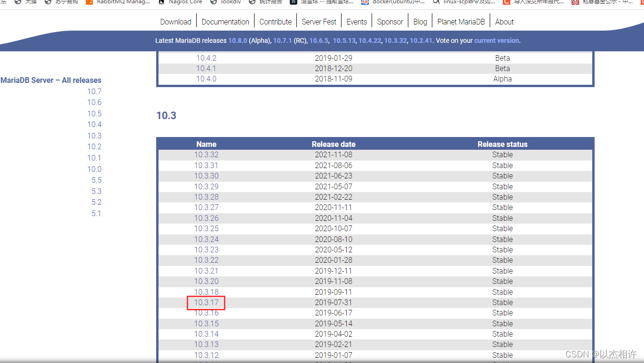Select 10.0 in the sidebar list

94,169
